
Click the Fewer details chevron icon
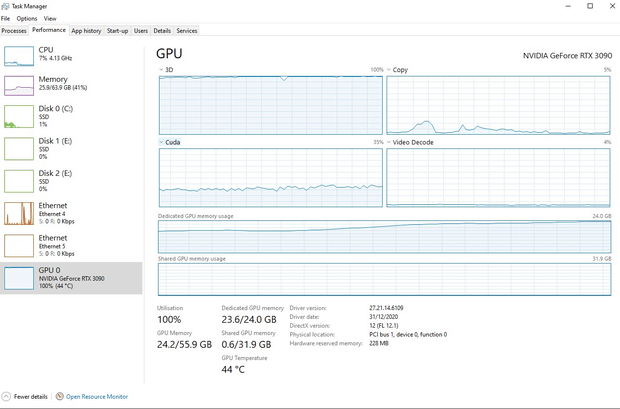pos(6,396)
